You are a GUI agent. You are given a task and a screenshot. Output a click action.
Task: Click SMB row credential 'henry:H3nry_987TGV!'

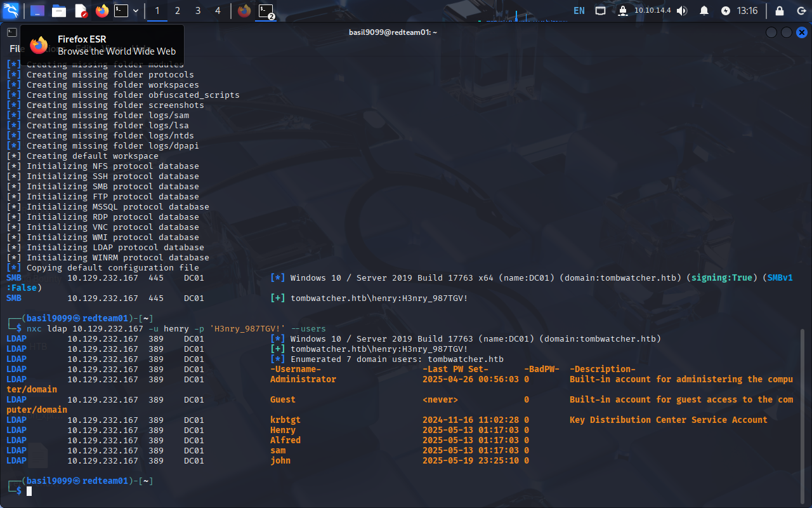pyautogui.click(x=420, y=298)
